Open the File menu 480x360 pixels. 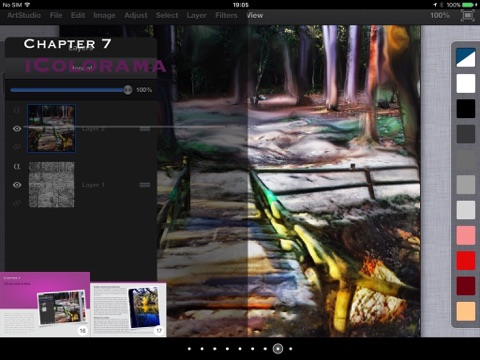[x=56, y=15]
